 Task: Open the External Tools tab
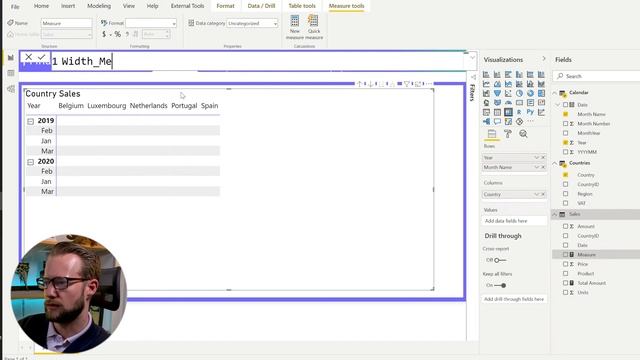[x=187, y=6]
